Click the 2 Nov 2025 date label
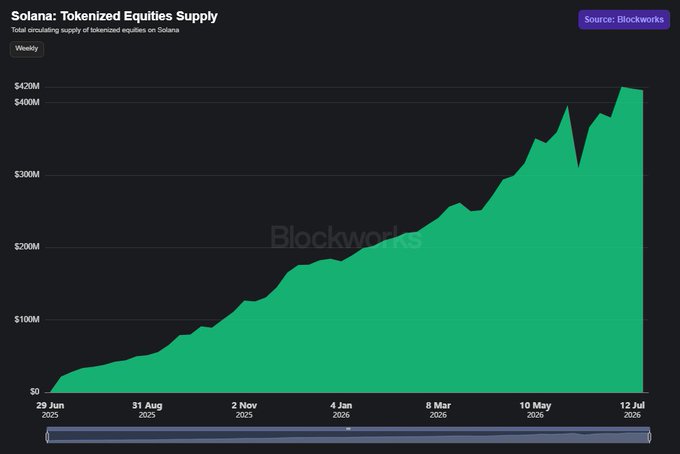This screenshot has height=454, width=680. 244,410
